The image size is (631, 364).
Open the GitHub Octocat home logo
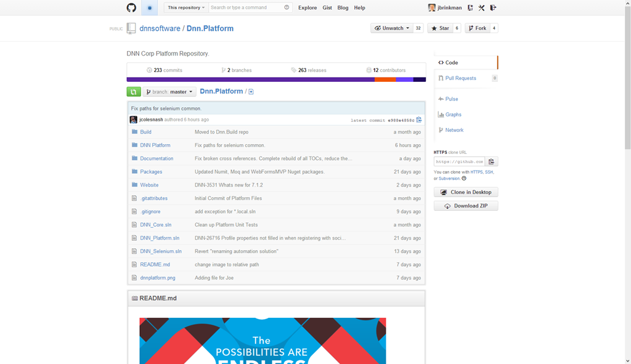coord(131,7)
